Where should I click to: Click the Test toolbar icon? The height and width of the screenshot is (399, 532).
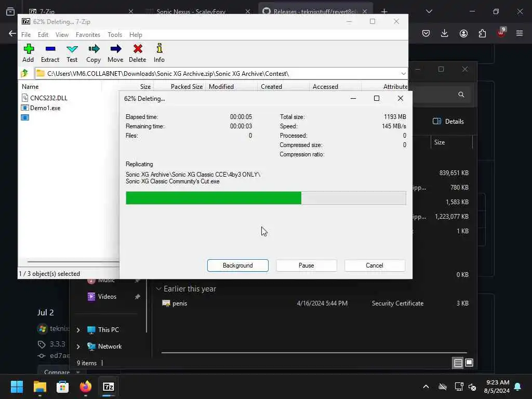72,53
